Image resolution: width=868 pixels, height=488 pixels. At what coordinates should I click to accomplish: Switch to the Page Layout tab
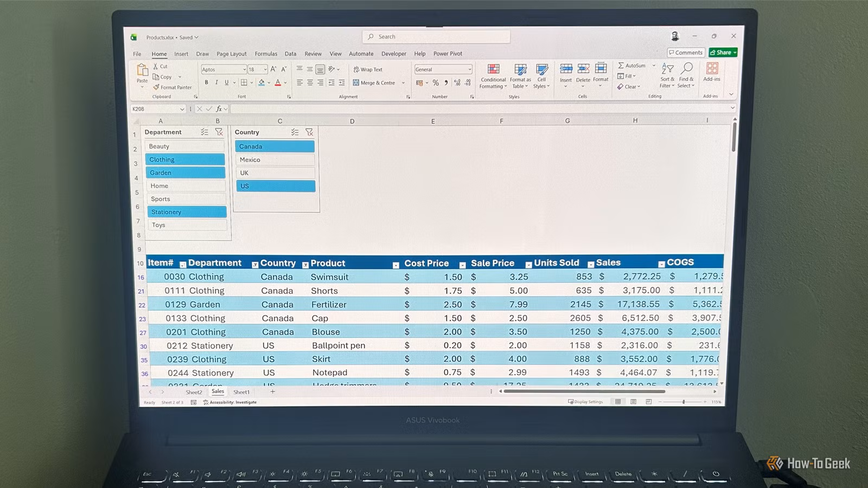coord(231,54)
